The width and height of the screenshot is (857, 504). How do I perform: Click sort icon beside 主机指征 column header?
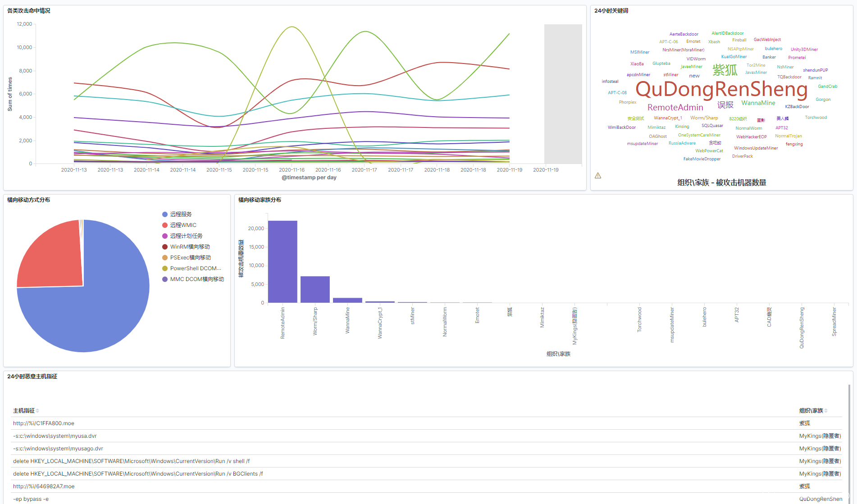click(x=38, y=411)
